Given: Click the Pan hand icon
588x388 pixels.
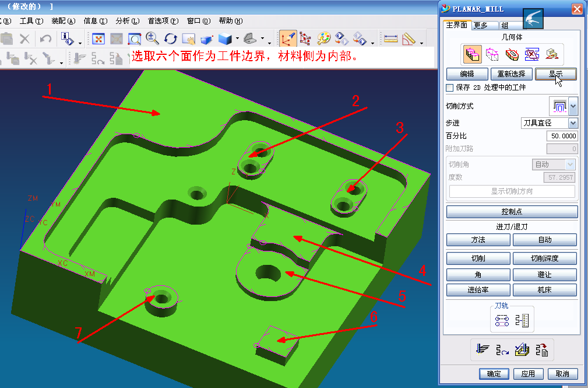Looking at the screenshot, I should point(189,39).
